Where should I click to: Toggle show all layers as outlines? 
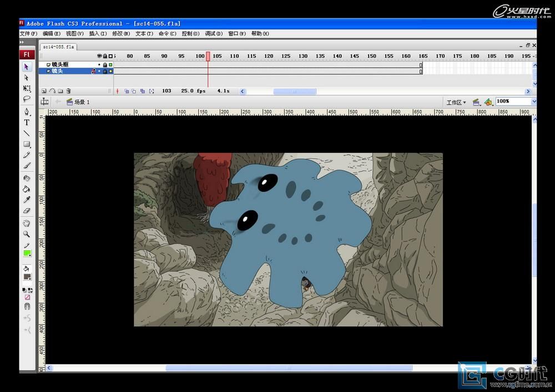pos(110,56)
